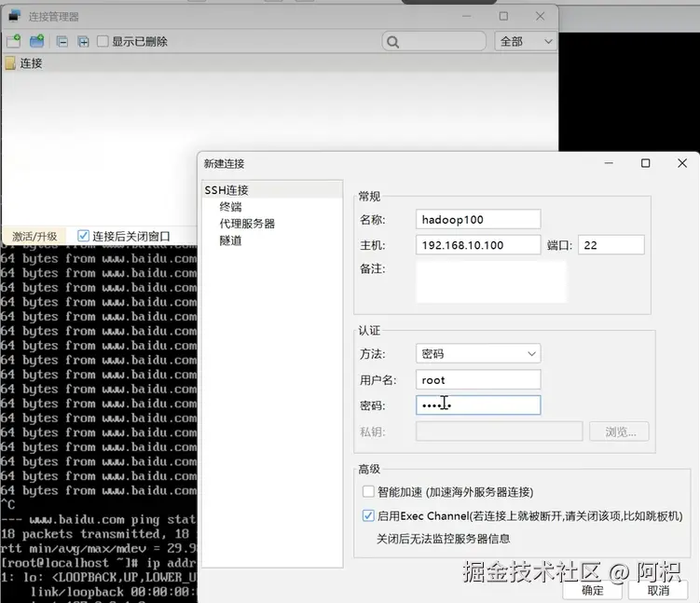Screen dimensions: 700x603
Task: Maximize the 新建连接 dialog
Action: 646,163
